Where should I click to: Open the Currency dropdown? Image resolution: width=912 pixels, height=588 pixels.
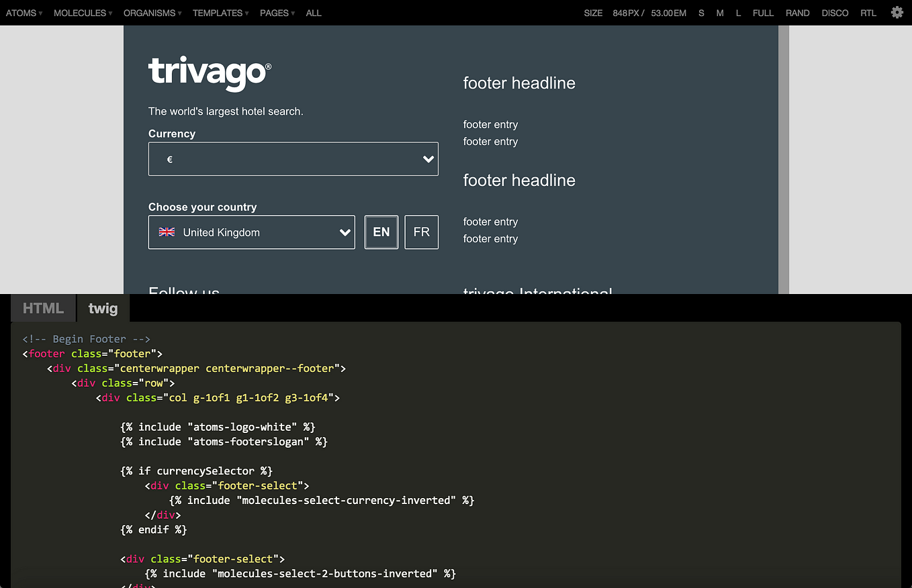coord(293,158)
